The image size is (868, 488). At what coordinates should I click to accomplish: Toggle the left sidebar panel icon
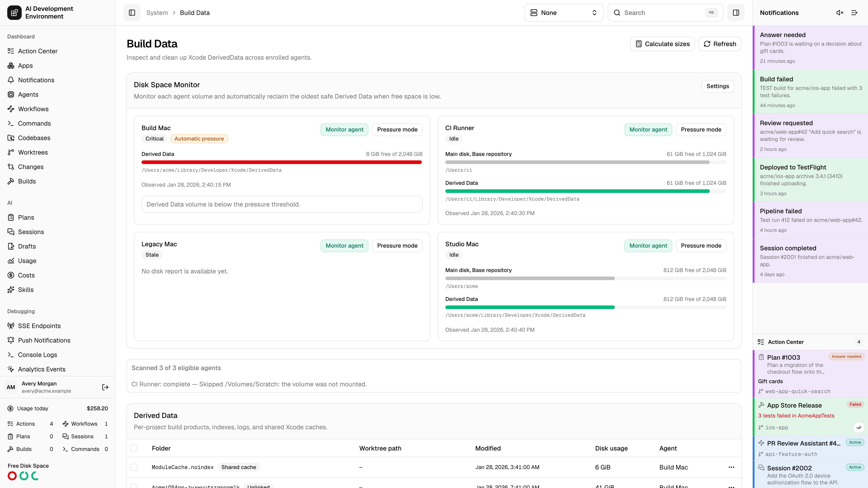click(132, 13)
